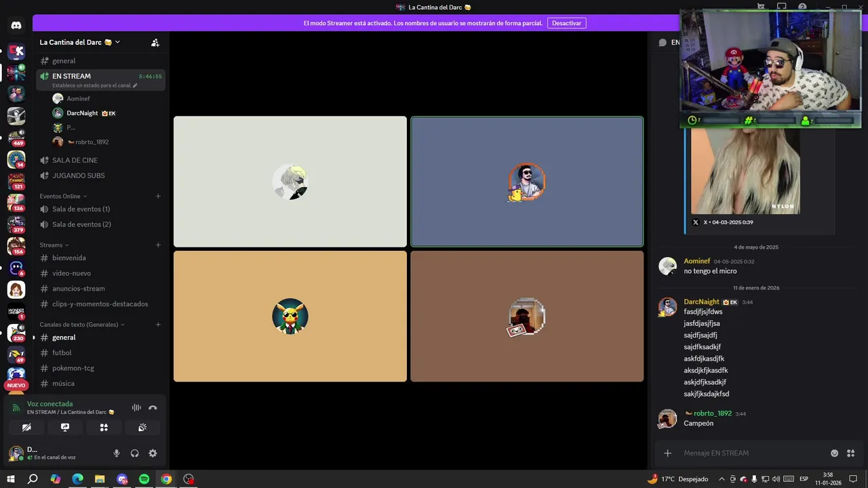Open Google Chrome from the taskbar
Screen dimensions: 868x488
166,479
